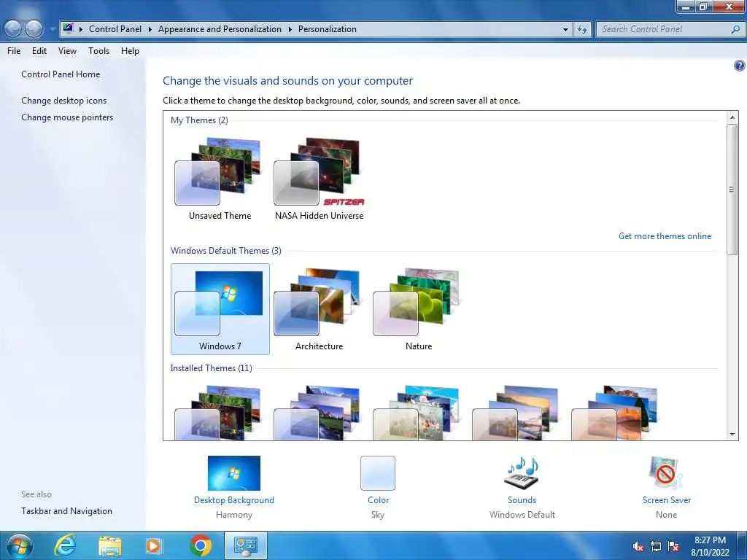Click Change desktop icons link
Screen dimensions: 747x560
(x=64, y=101)
